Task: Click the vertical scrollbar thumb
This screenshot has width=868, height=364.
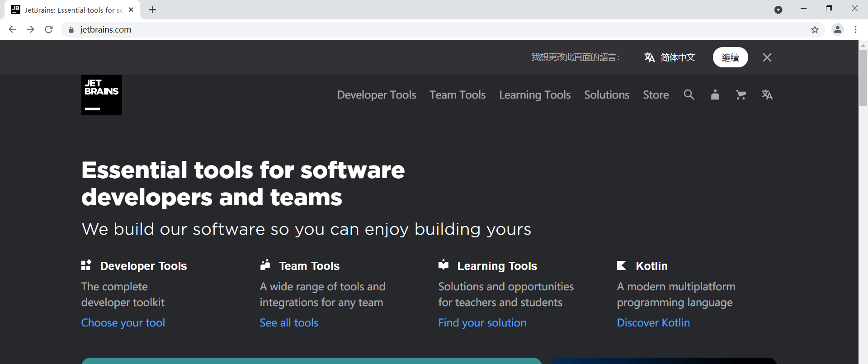Action: [x=863, y=78]
